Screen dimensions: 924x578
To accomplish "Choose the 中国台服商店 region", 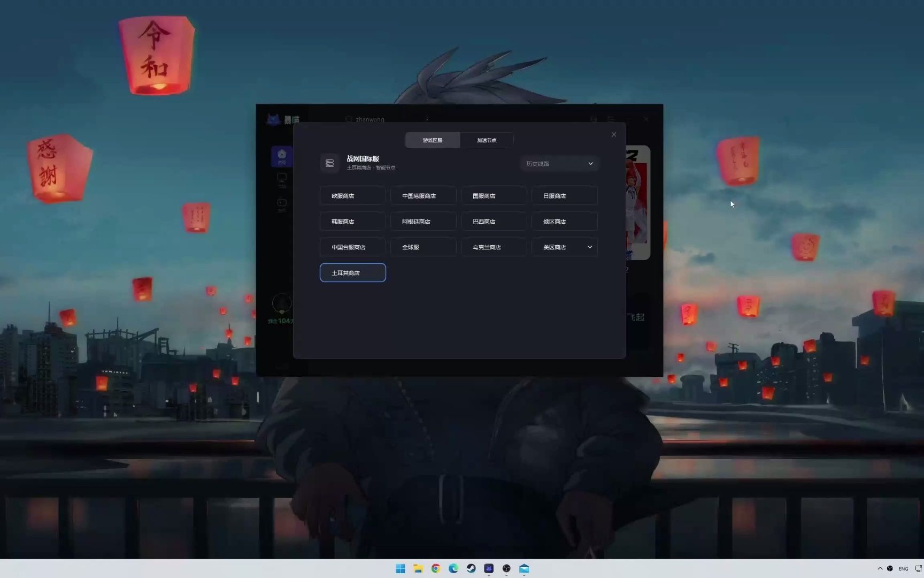I will (x=353, y=247).
